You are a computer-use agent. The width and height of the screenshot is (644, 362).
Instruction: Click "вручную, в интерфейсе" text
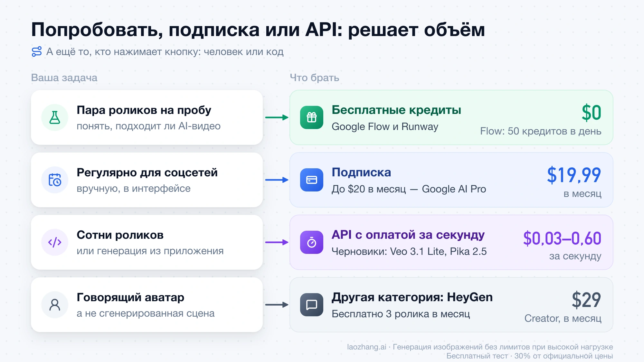(134, 188)
